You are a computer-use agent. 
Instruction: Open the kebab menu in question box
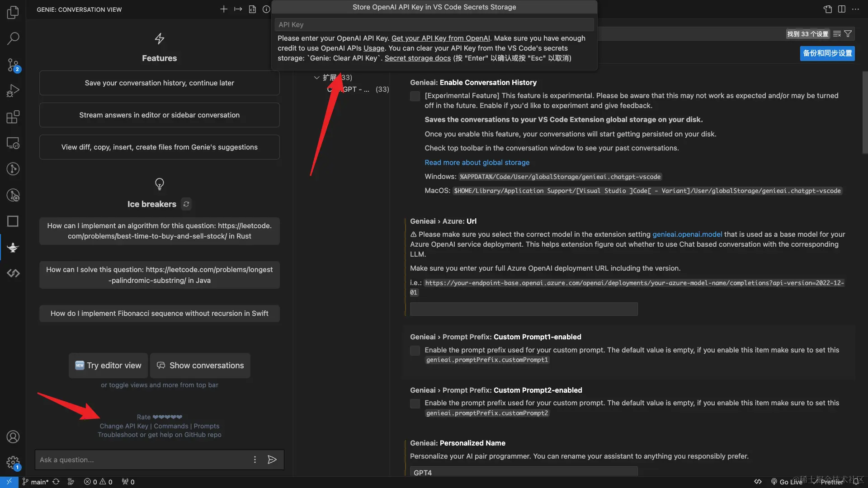click(x=255, y=460)
